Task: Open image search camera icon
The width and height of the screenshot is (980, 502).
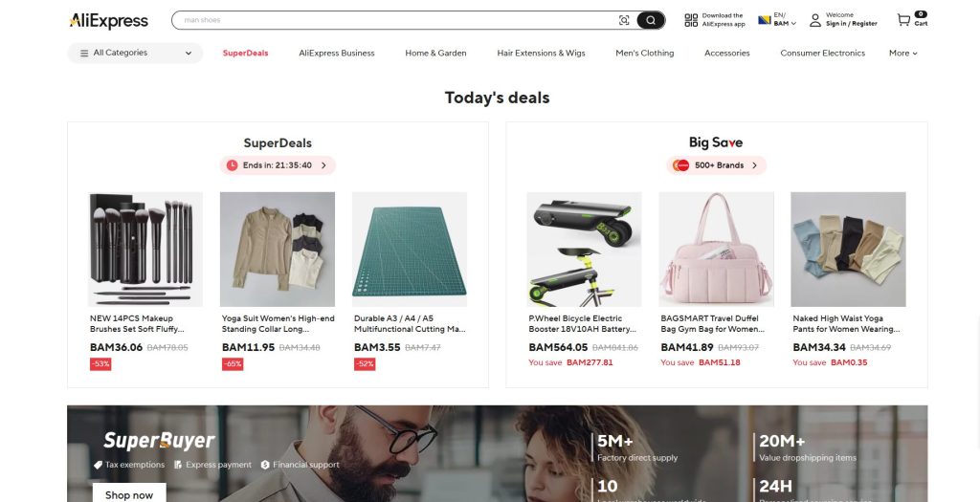Action: (624, 21)
